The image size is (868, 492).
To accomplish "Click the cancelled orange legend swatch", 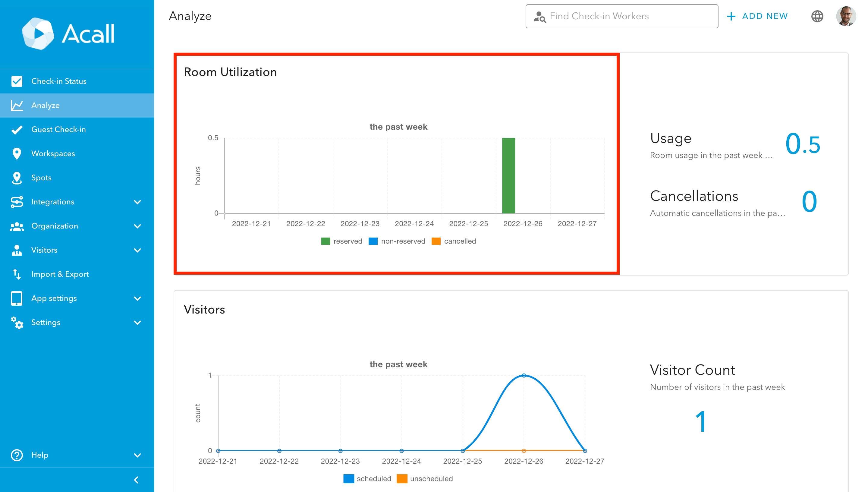I will click(x=436, y=241).
